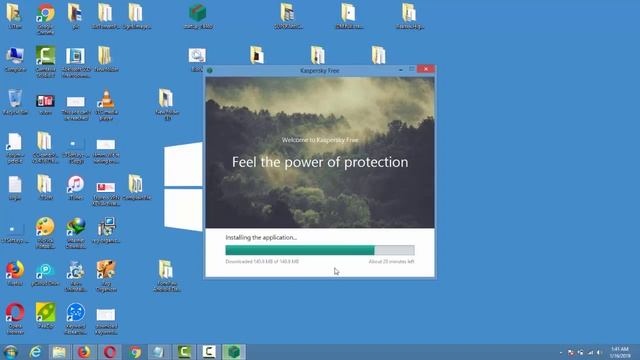Show hidden system tray icons

point(561,352)
